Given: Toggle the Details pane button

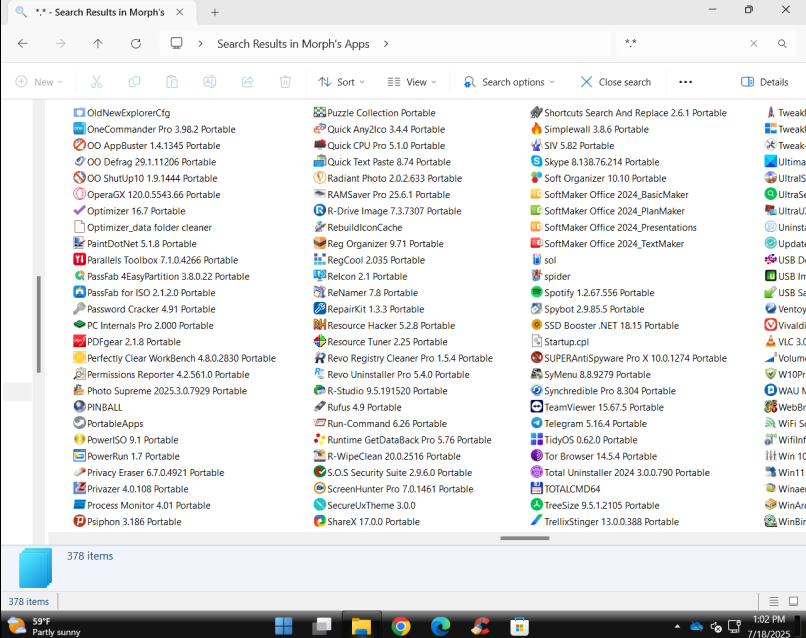Looking at the screenshot, I should (x=764, y=82).
